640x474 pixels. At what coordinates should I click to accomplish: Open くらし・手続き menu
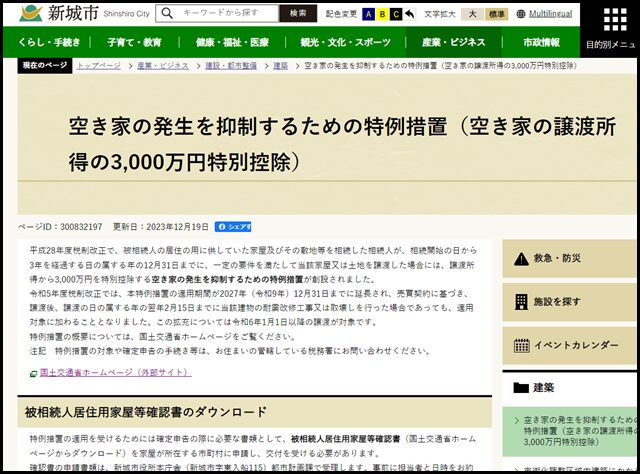49,42
